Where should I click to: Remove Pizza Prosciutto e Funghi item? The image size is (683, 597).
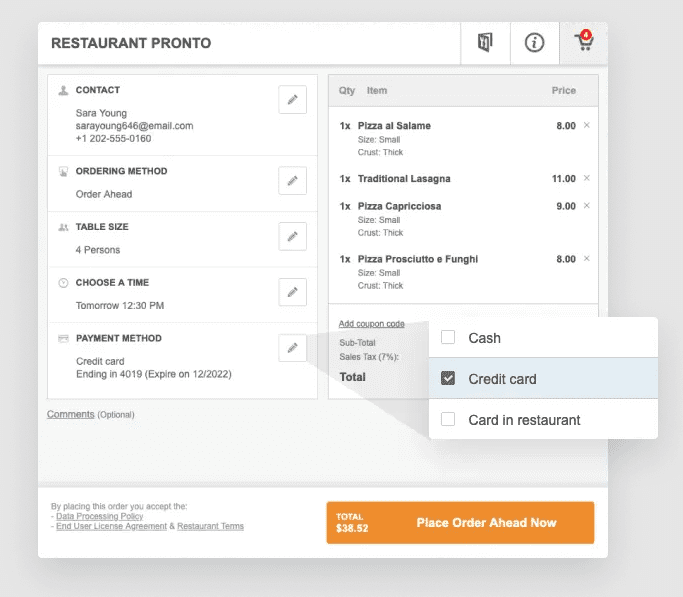coord(587,258)
